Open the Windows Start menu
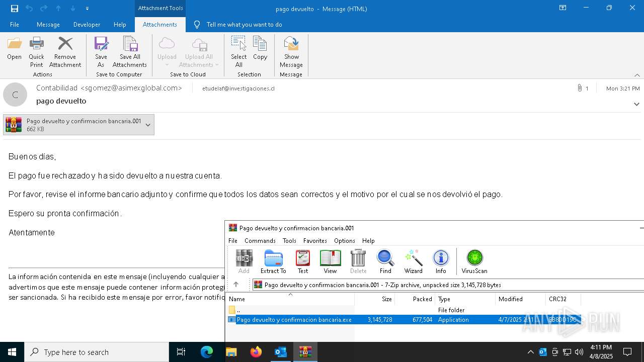 pos(12,352)
